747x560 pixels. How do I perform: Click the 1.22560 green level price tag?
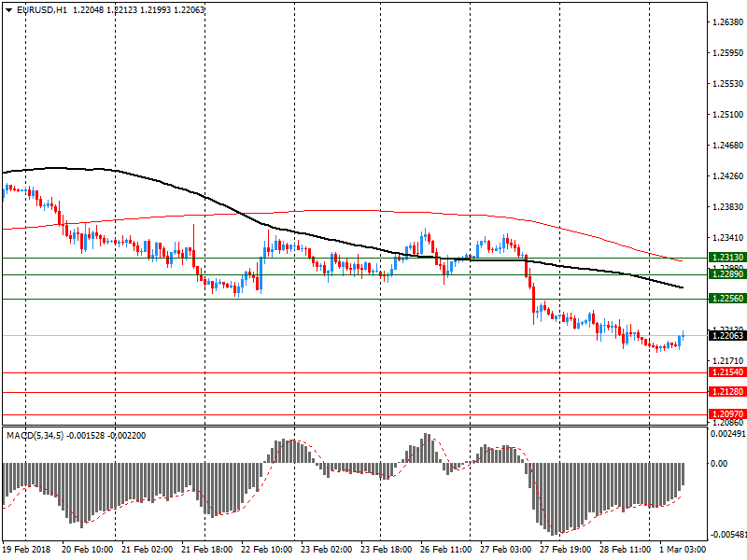point(727,299)
